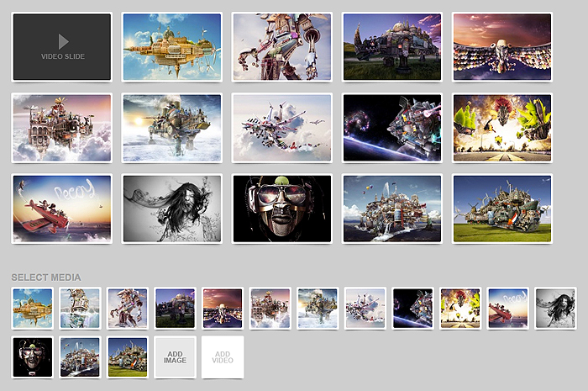
Task: Pick small red plane thumbnail in Select Media
Action: pyautogui.click(x=508, y=309)
